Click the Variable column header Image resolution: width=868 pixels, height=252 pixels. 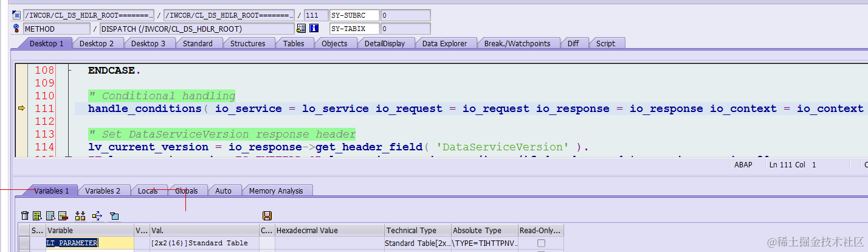90,231
